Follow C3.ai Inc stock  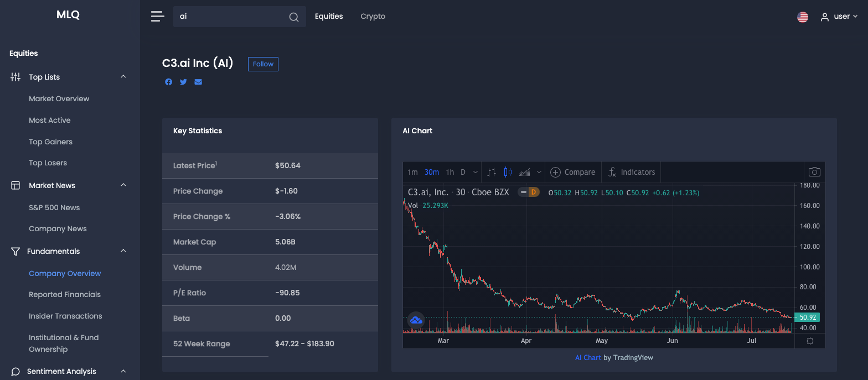tap(263, 64)
